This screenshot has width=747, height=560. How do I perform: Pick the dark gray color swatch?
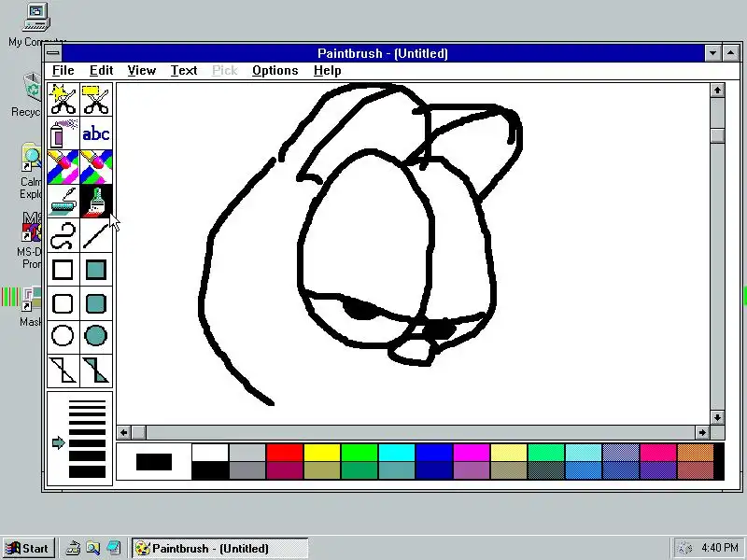[x=247, y=470]
